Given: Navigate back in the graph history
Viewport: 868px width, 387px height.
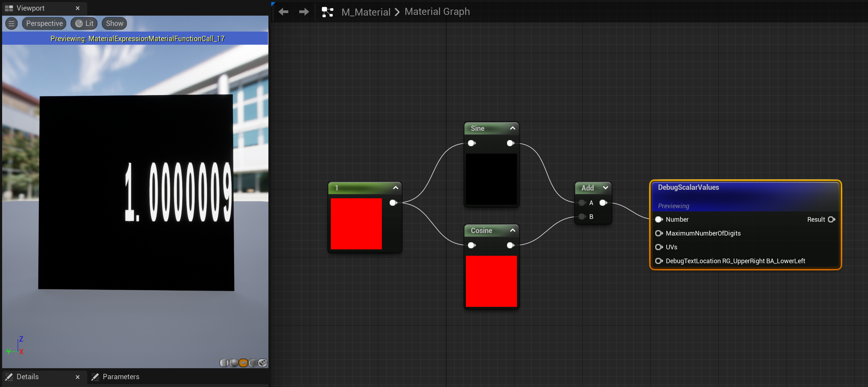Looking at the screenshot, I should (x=283, y=12).
